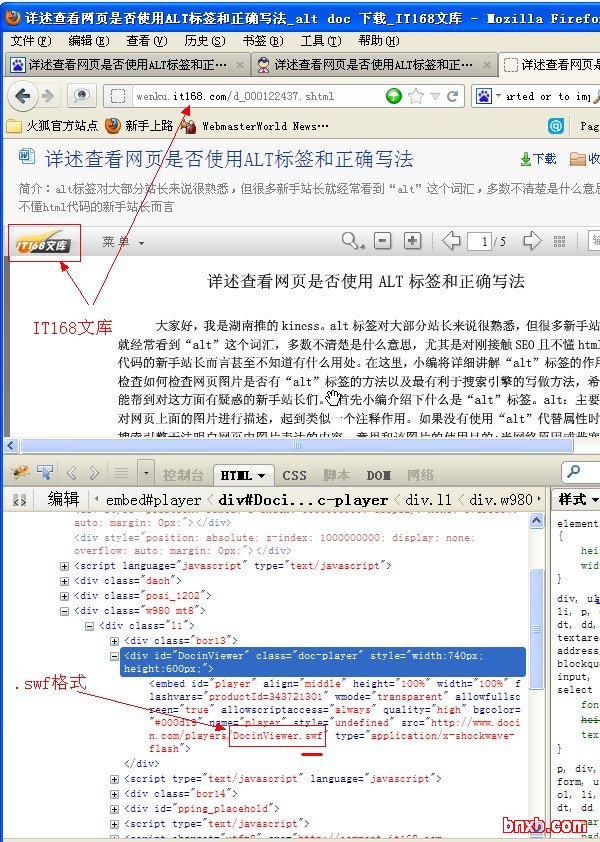Open the 新手上路 bookmark
The image size is (600, 842).
click(x=139, y=126)
